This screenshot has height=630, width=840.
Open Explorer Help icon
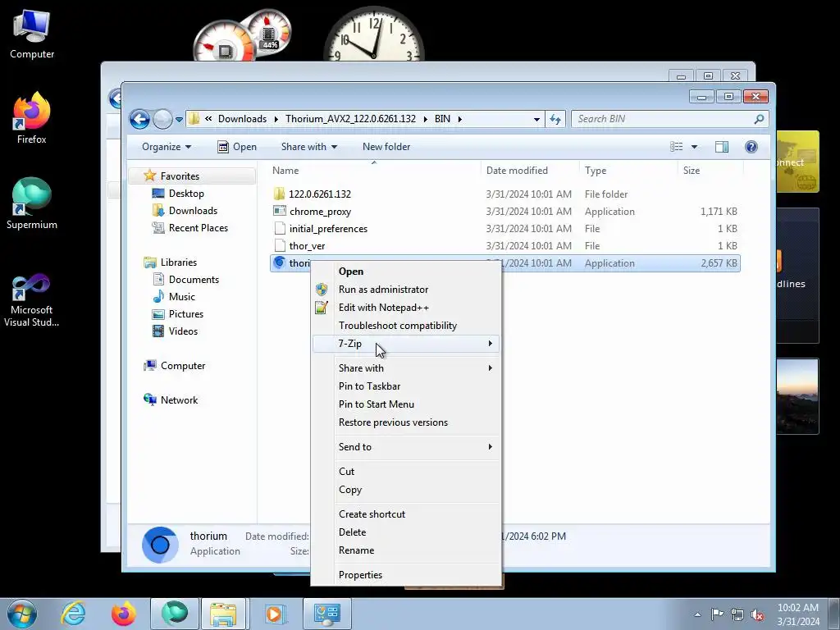751,147
